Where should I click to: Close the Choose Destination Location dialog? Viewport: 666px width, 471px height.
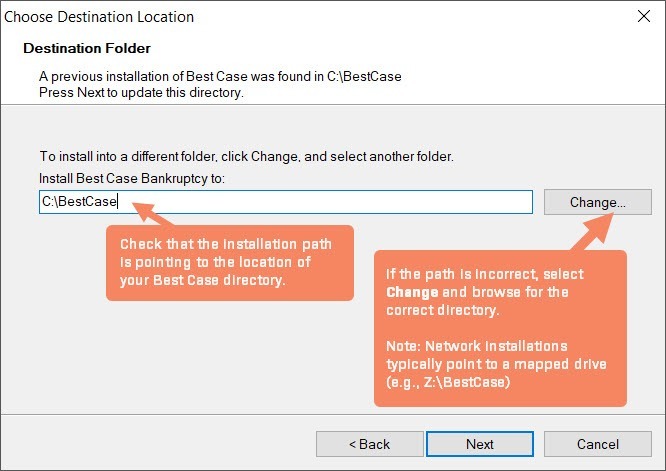[641, 17]
